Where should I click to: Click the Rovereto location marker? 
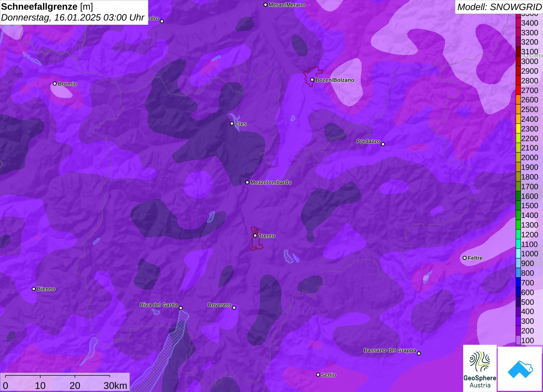click(234, 308)
